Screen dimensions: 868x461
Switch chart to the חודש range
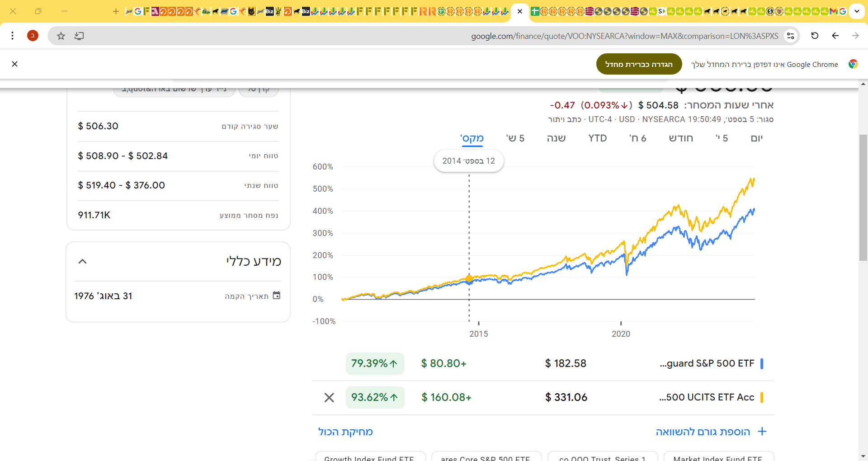coord(681,138)
